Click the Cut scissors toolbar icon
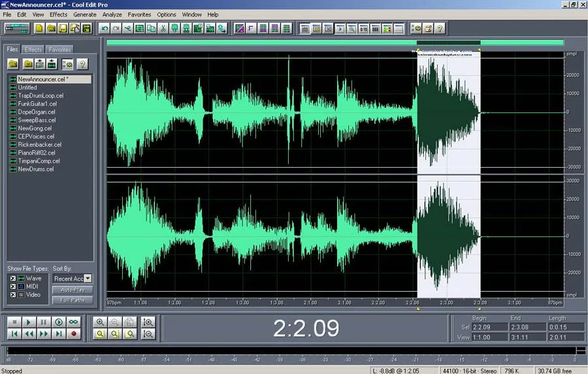 [x=163, y=29]
